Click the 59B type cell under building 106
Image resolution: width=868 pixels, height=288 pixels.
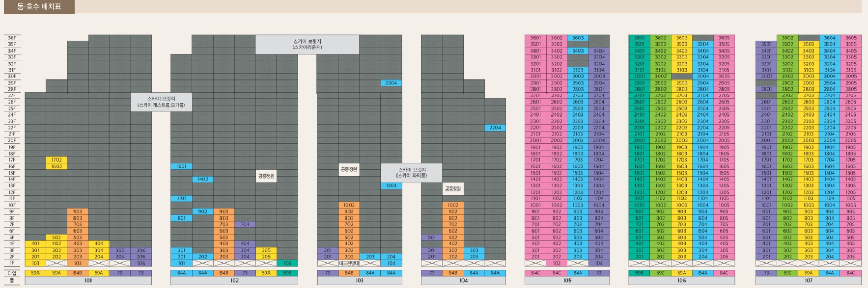tap(640, 273)
